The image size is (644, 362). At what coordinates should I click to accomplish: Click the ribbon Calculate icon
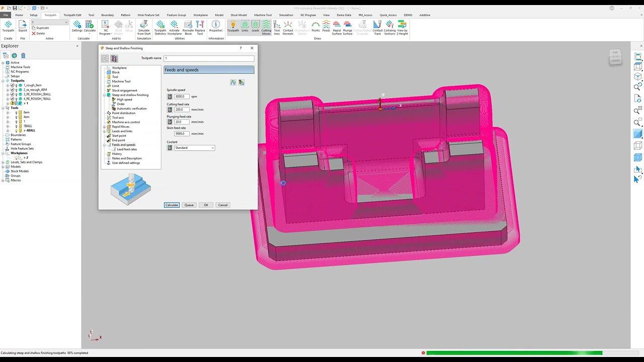coord(90,26)
